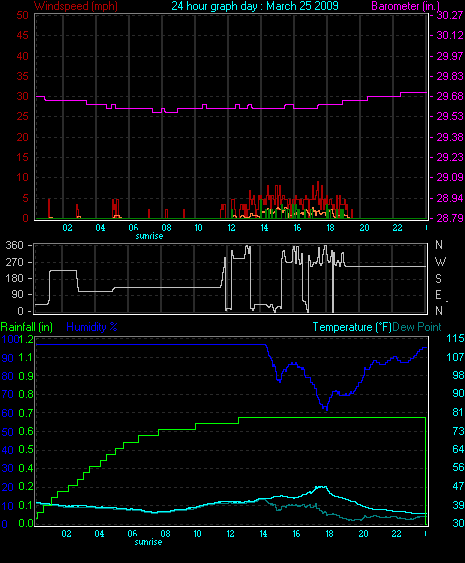Click the S compass label on direction chart
The height and width of the screenshot is (563, 465).
pos(438,278)
